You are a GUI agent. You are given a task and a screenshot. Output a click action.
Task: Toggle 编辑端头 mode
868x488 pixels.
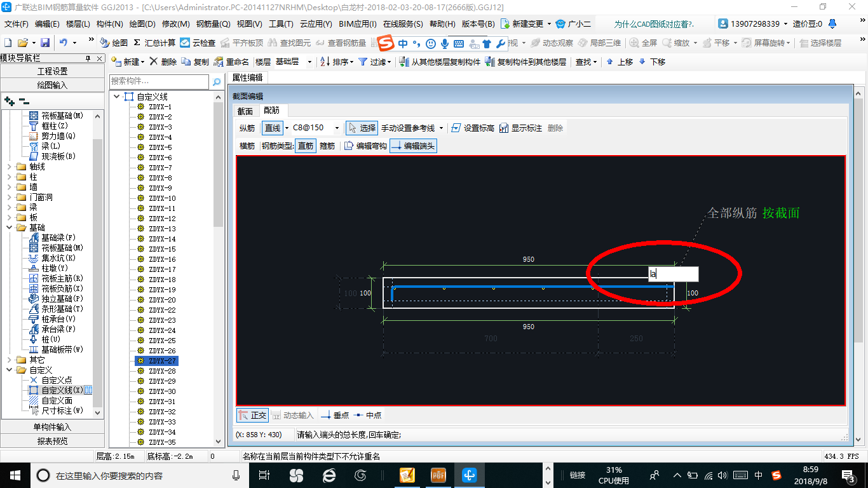[x=413, y=146]
